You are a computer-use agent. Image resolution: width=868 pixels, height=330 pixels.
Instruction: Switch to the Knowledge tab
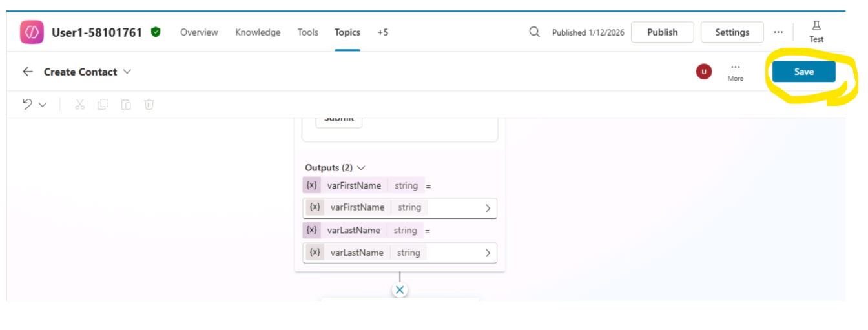pyautogui.click(x=258, y=32)
